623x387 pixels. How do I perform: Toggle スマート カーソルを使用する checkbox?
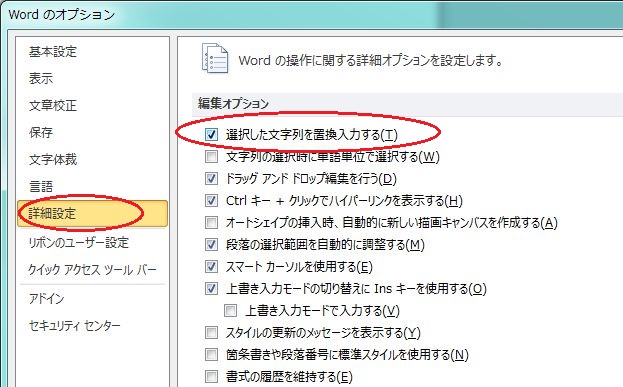[x=211, y=266]
